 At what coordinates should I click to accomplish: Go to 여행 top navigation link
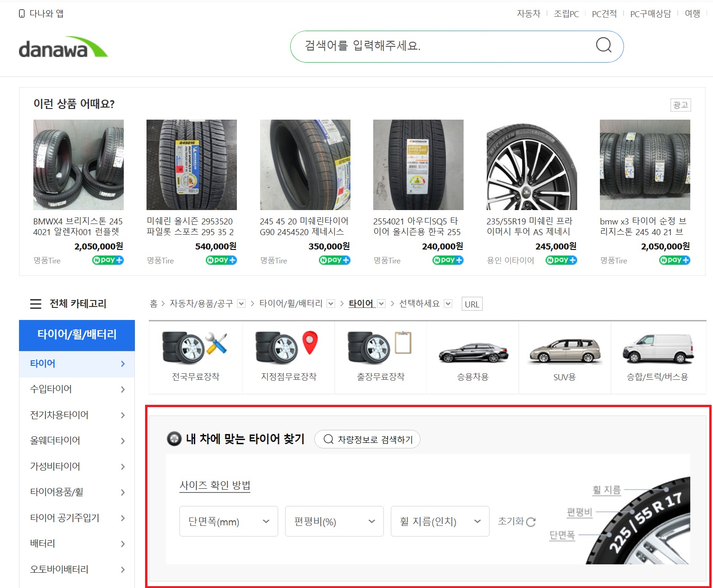tap(693, 13)
